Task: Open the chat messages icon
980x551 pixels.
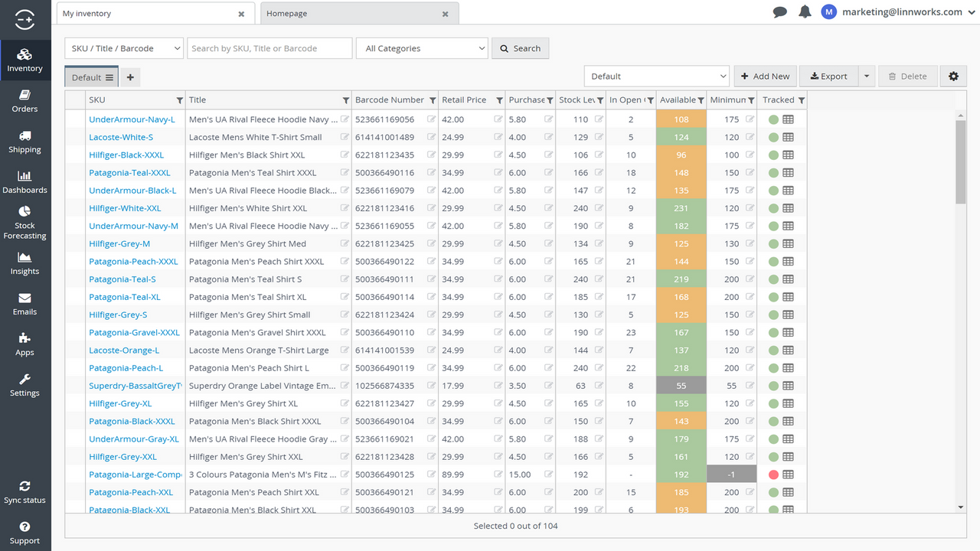Action: tap(780, 12)
